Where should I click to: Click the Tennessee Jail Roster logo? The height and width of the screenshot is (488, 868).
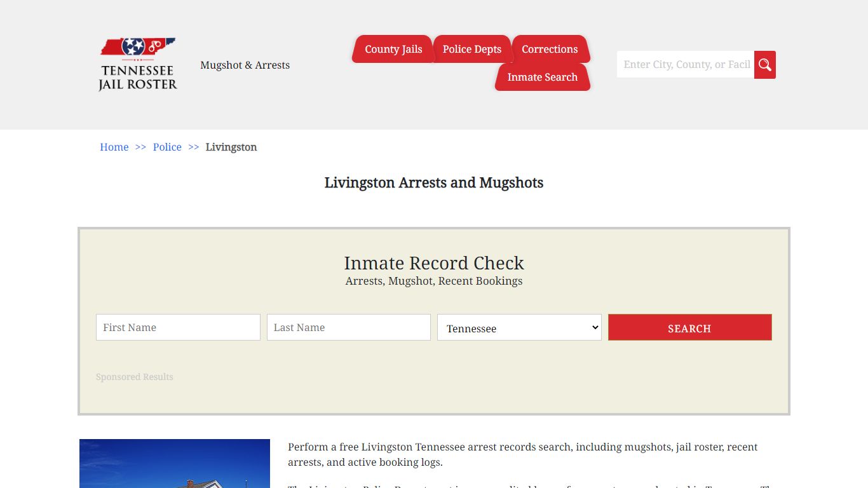pos(138,64)
